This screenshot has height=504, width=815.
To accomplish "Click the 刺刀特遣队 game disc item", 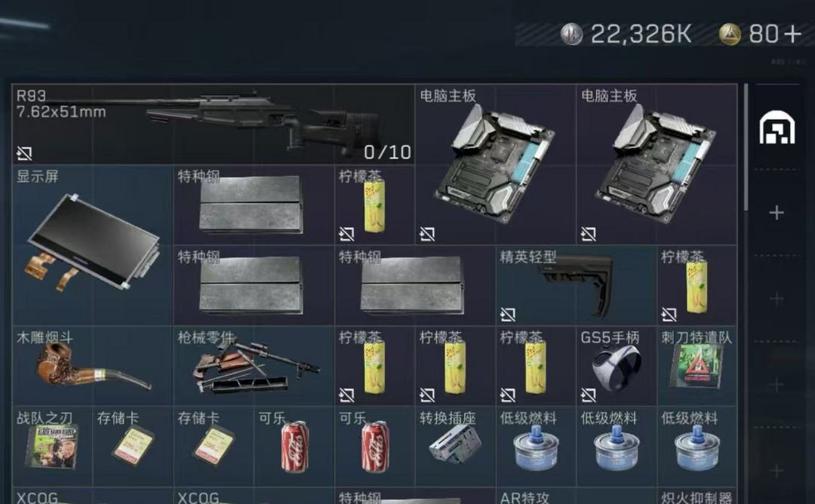I will pyautogui.click(x=697, y=366).
